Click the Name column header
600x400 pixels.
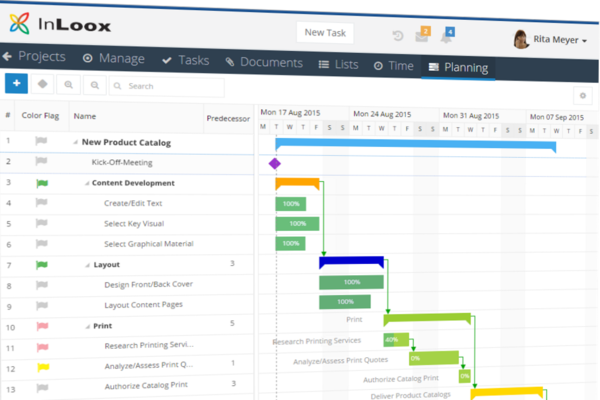(x=85, y=116)
